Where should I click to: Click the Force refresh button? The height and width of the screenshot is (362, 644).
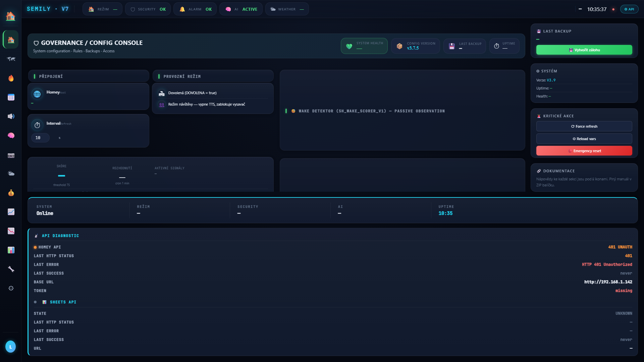[584, 126]
